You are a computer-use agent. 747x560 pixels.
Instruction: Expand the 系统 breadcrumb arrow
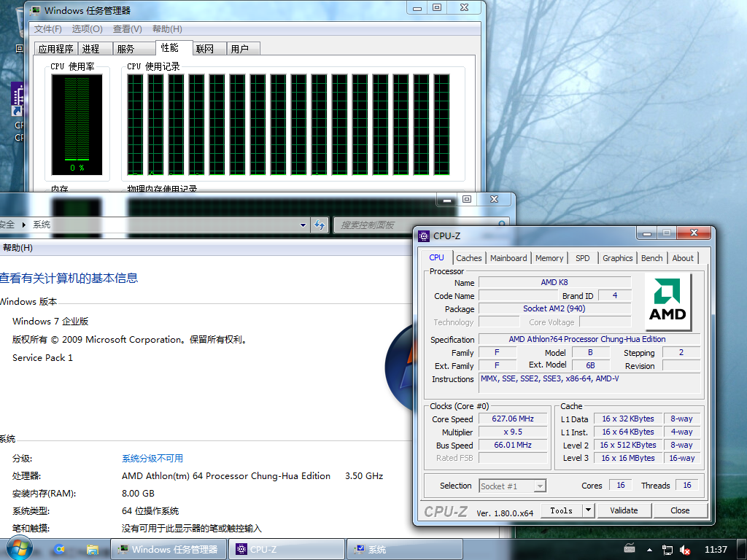click(x=24, y=225)
